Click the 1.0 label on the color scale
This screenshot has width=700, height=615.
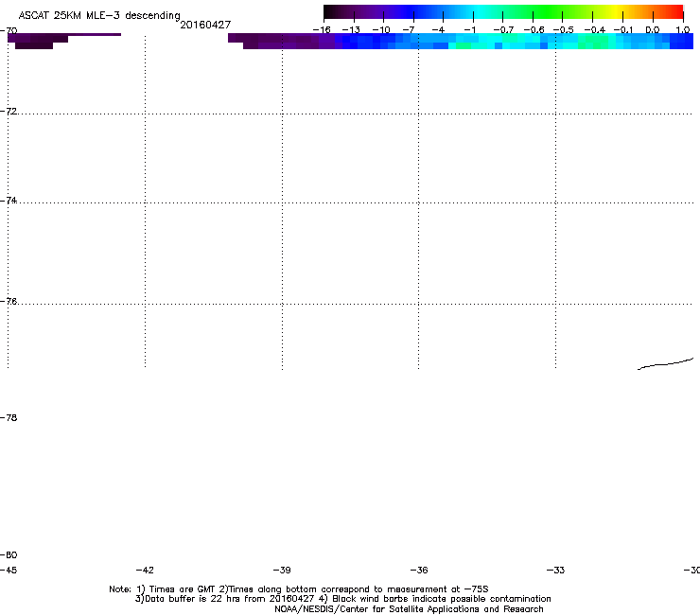point(683,30)
